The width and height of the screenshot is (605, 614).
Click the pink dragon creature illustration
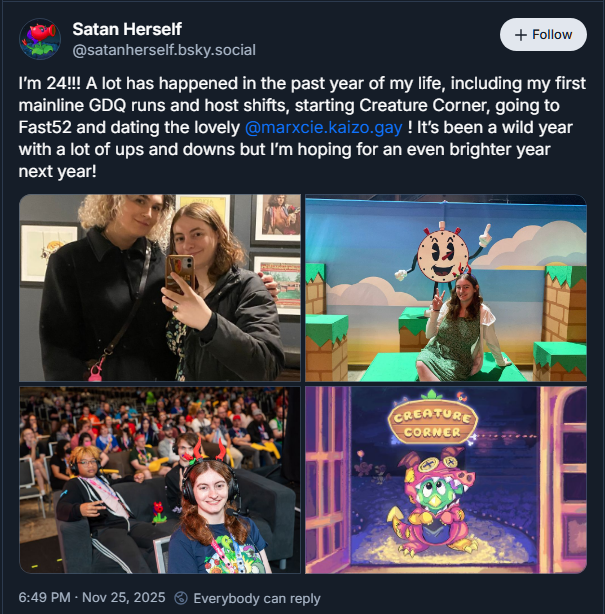tap(432, 505)
